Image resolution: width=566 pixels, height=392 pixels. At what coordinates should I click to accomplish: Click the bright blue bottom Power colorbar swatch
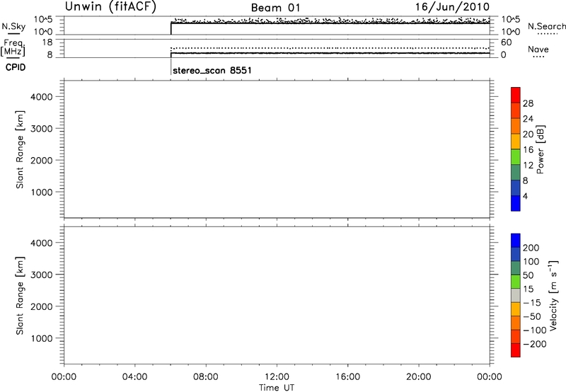point(516,203)
